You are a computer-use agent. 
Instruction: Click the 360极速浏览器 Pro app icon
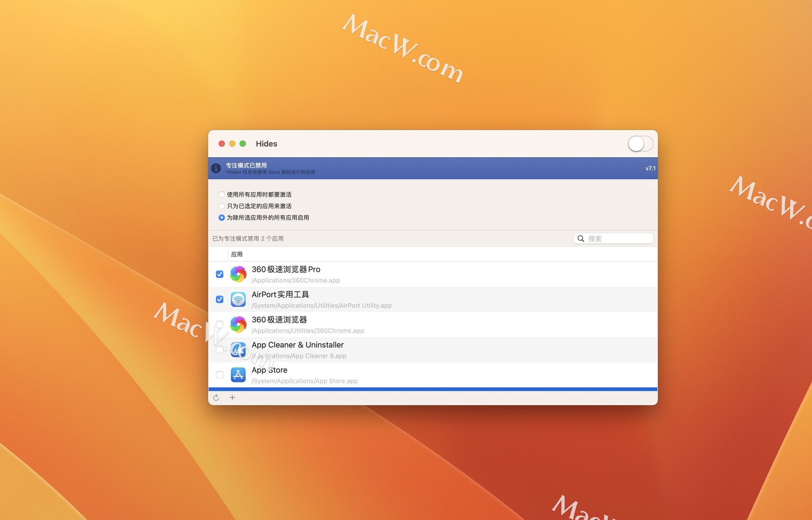[238, 274]
